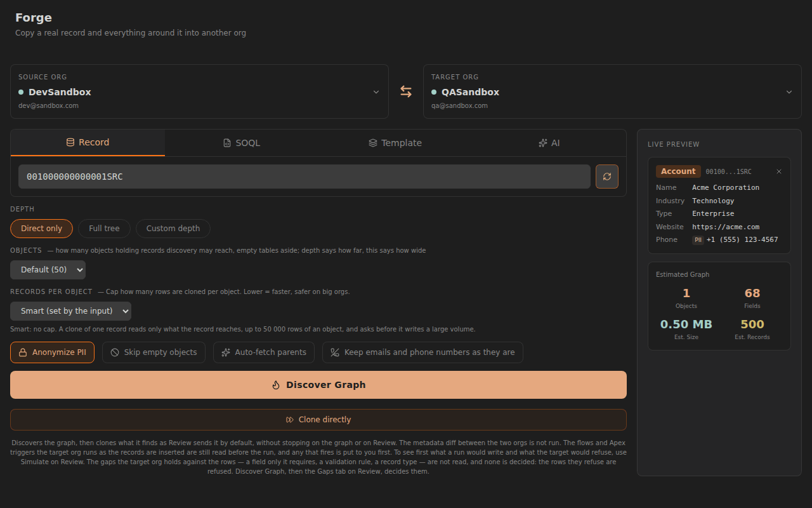Enable Auto-fetch parents option
This screenshot has height=508, width=812.
(264, 352)
